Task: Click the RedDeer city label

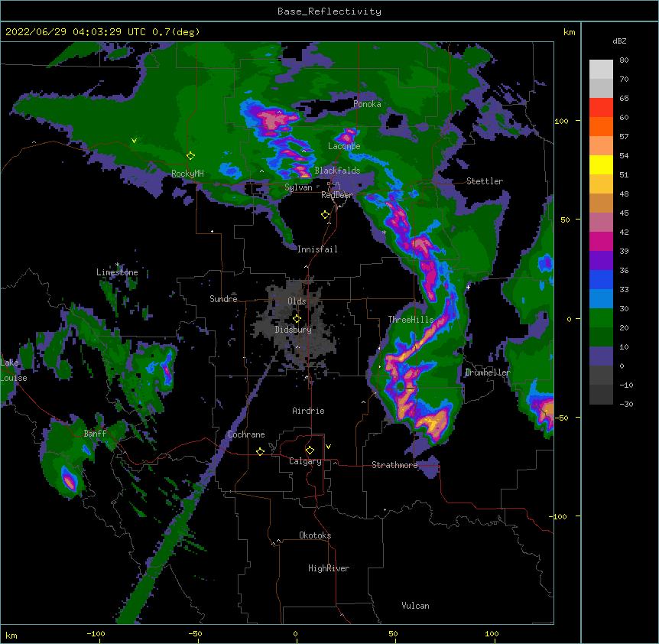Action: point(337,195)
